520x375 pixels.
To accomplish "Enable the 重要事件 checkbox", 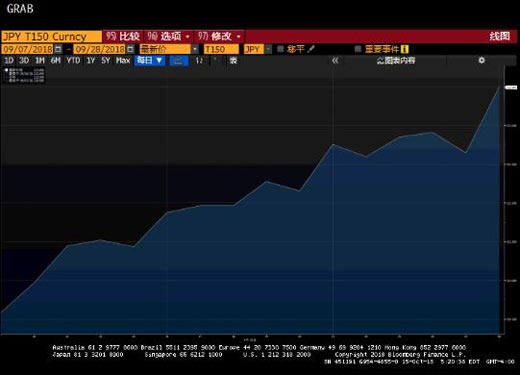I will coord(358,49).
